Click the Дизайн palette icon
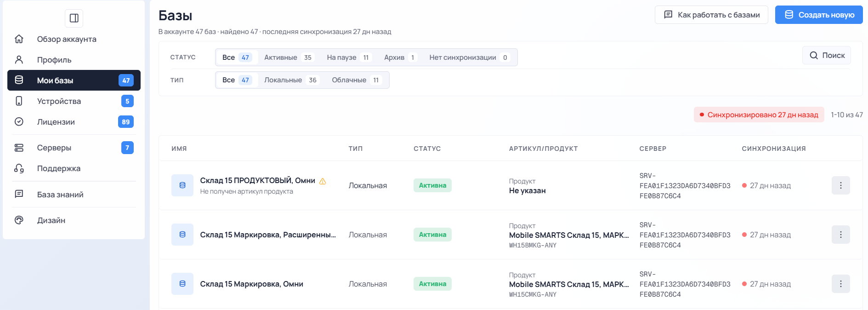The image size is (868, 310). (19, 220)
